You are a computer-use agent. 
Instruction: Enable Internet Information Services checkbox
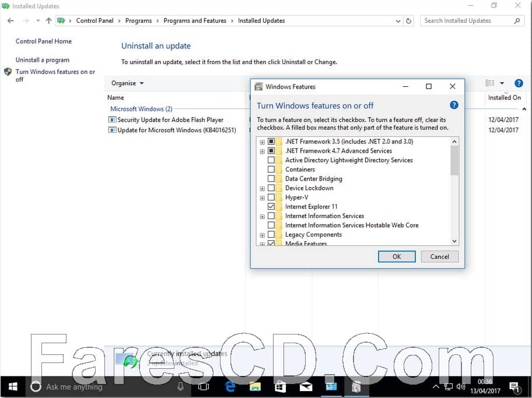[271, 216]
